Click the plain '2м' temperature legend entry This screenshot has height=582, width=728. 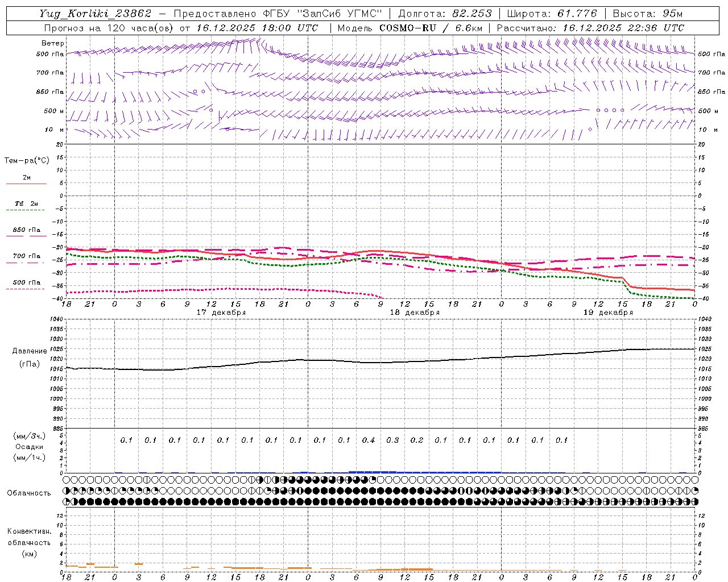click(27, 178)
